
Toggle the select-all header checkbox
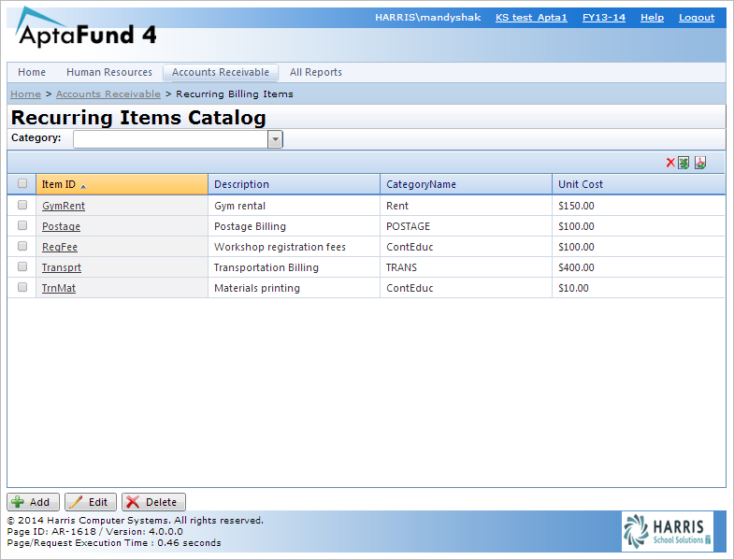tap(22, 183)
